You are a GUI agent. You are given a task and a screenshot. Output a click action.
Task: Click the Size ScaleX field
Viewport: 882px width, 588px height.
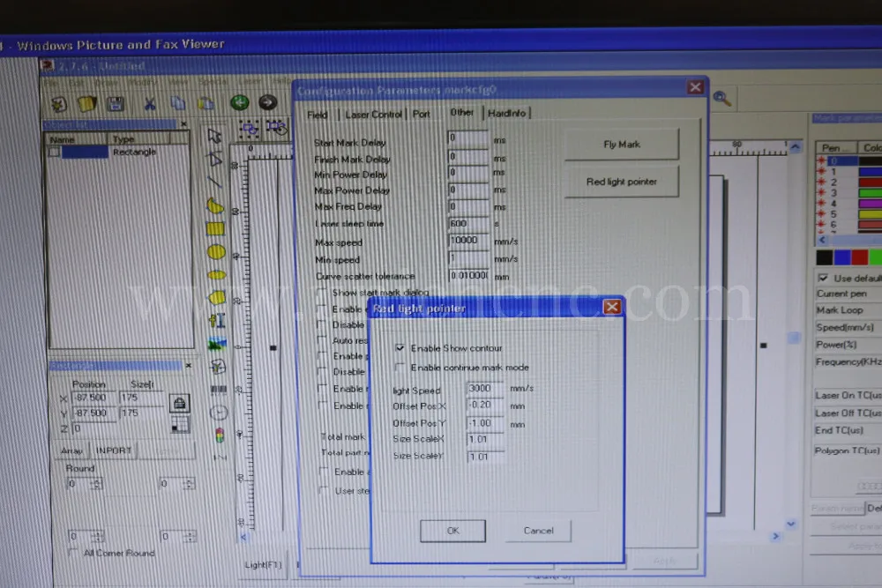(x=485, y=440)
